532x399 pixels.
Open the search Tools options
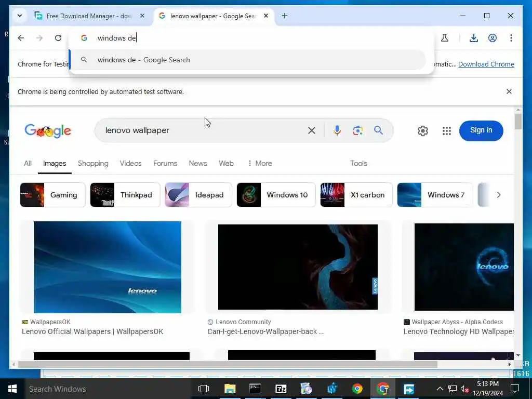tap(358, 164)
